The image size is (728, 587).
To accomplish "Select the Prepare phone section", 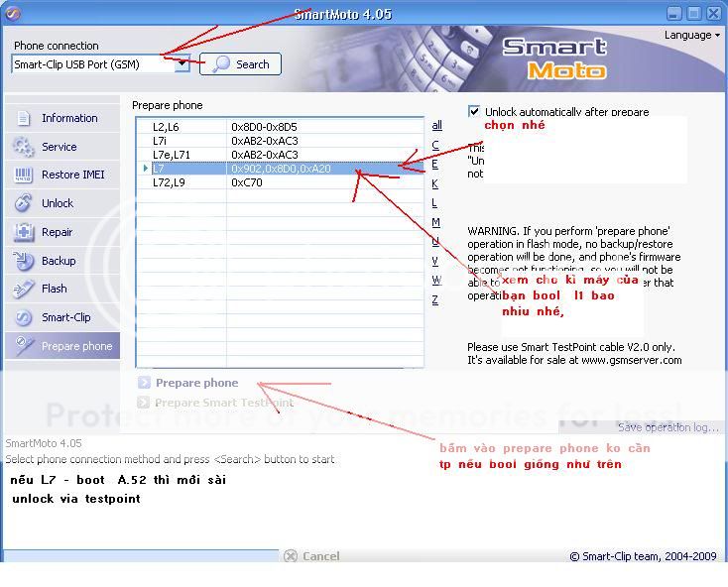I will click(62, 346).
